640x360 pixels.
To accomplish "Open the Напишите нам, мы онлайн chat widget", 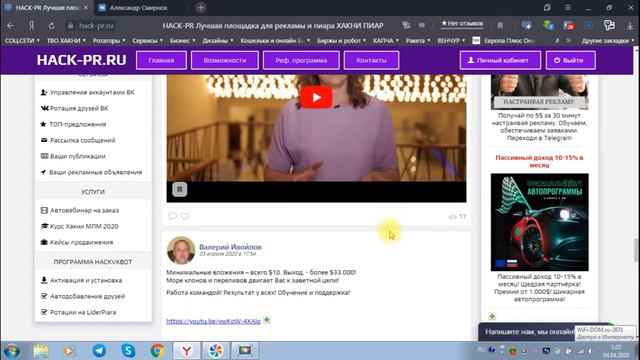I will 529,332.
